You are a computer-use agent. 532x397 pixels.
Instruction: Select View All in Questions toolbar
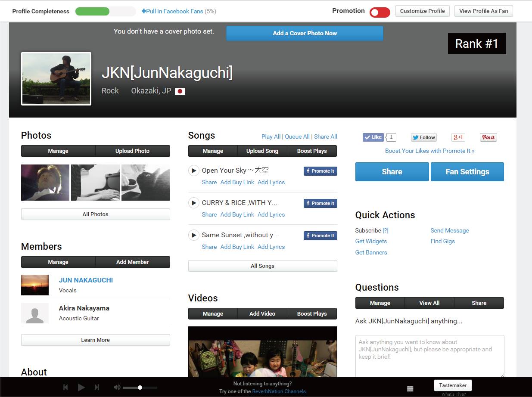pyautogui.click(x=429, y=303)
